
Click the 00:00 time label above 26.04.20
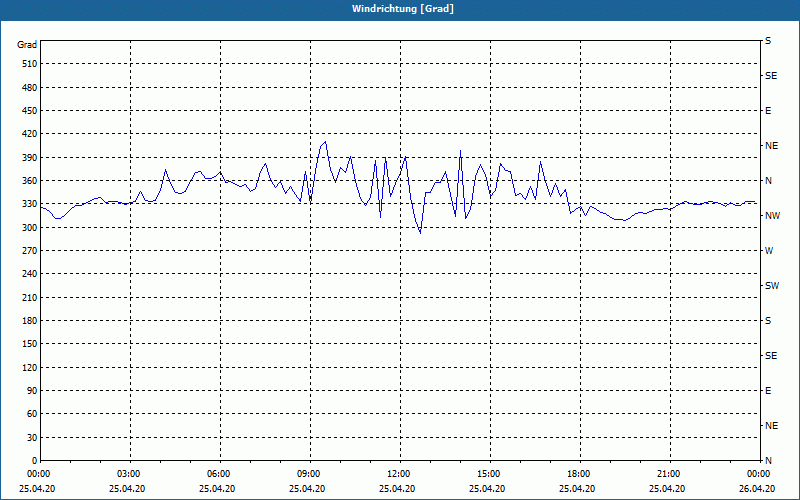point(759,474)
